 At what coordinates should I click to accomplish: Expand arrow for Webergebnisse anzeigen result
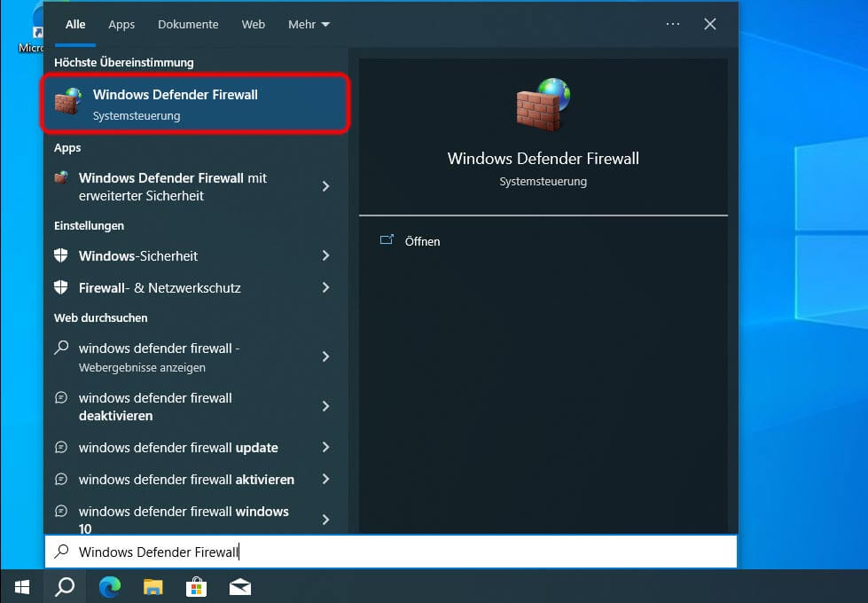[325, 356]
